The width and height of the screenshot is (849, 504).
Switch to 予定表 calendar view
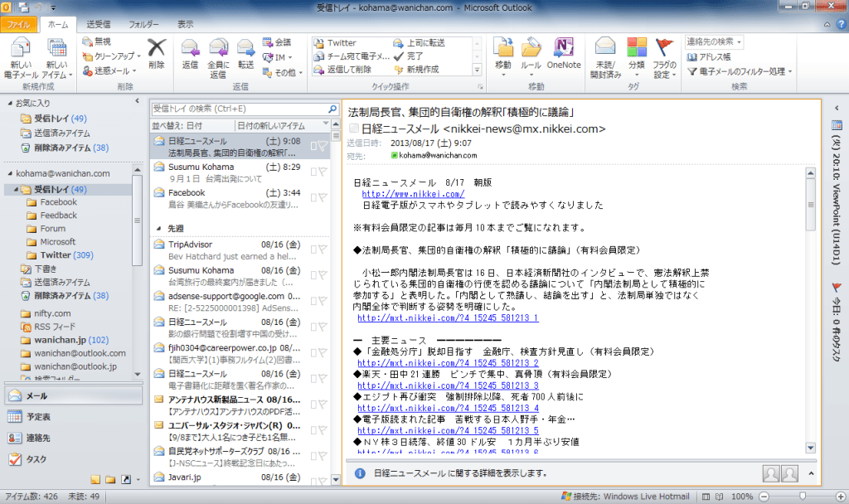[x=74, y=417]
